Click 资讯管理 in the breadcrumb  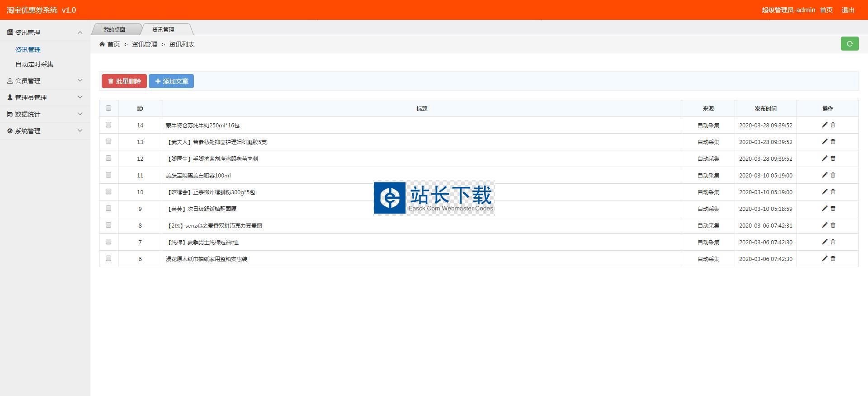tap(145, 44)
